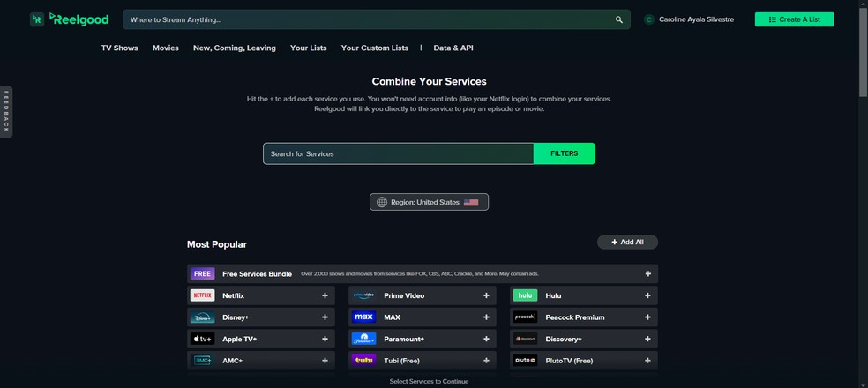Click the Combine Your Services heading
The height and width of the screenshot is (388, 868).
coord(429,81)
